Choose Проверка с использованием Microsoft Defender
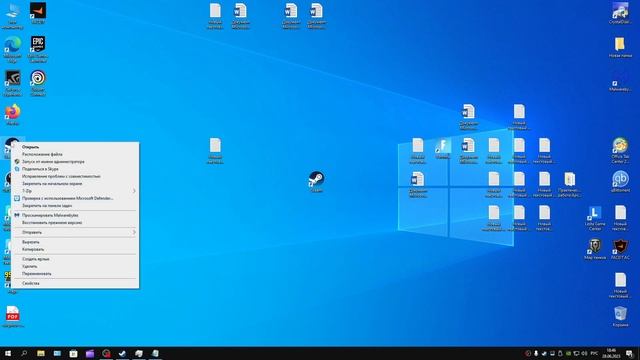Viewport: 640px width, 360px height. pyautogui.click(x=75, y=198)
